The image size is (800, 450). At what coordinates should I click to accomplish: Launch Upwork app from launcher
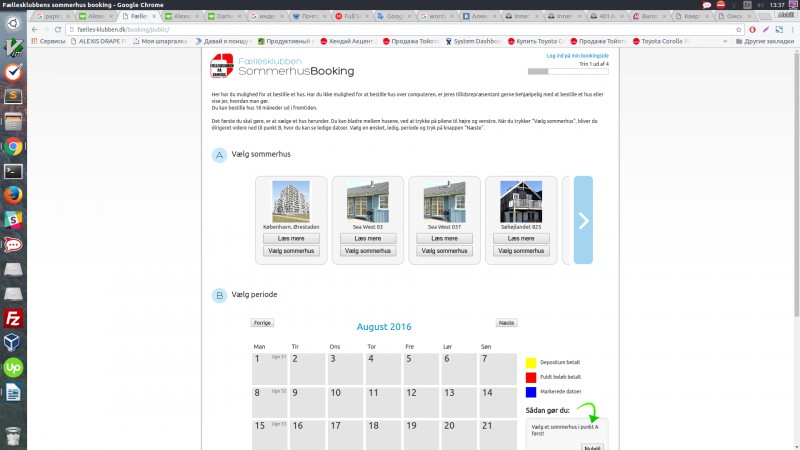click(13, 367)
